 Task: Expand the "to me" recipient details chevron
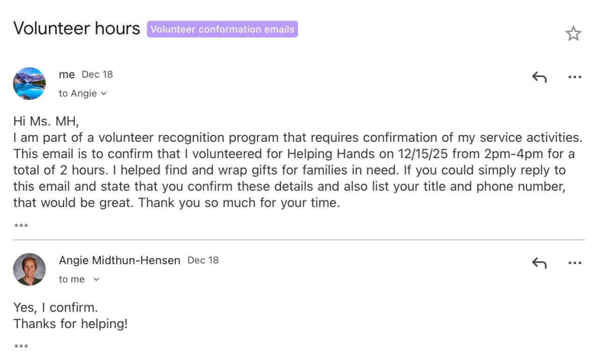(x=96, y=280)
